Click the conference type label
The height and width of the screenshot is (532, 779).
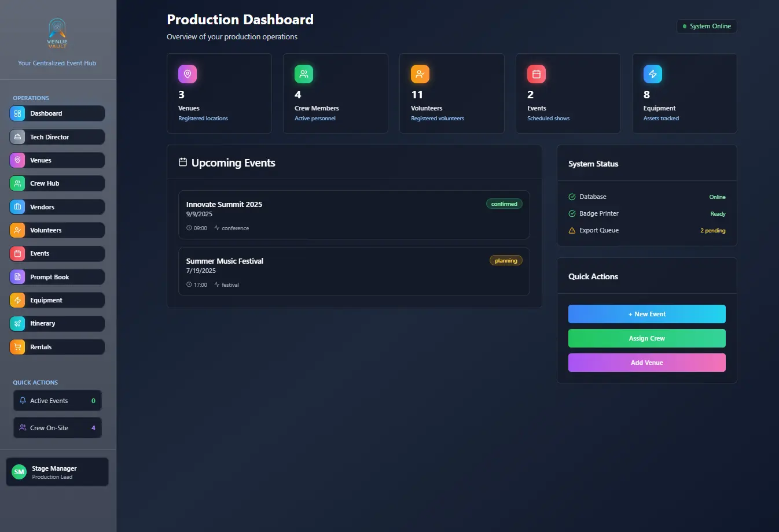(x=236, y=228)
